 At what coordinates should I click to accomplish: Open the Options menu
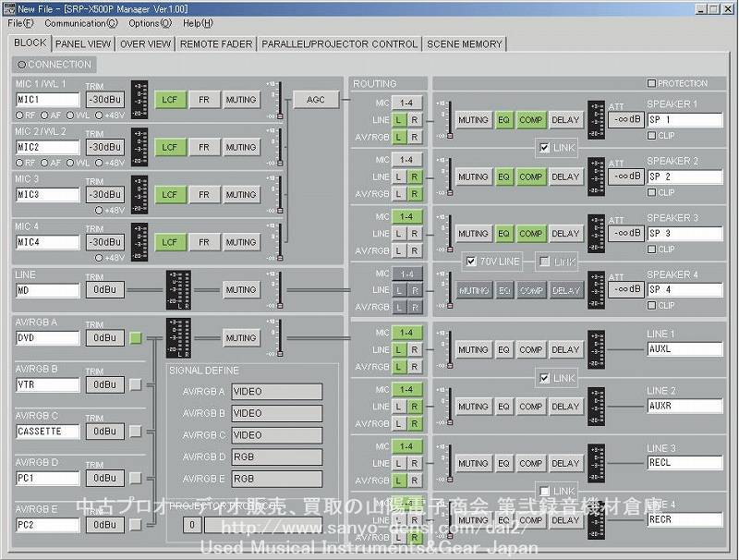tap(151, 23)
